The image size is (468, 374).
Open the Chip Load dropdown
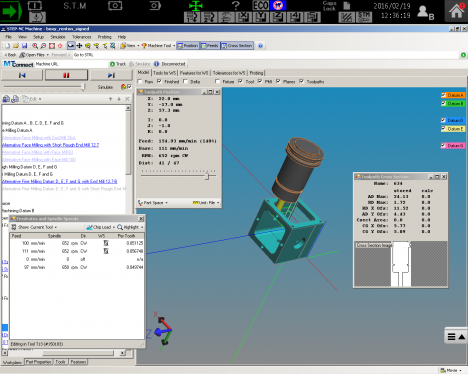tap(100, 227)
